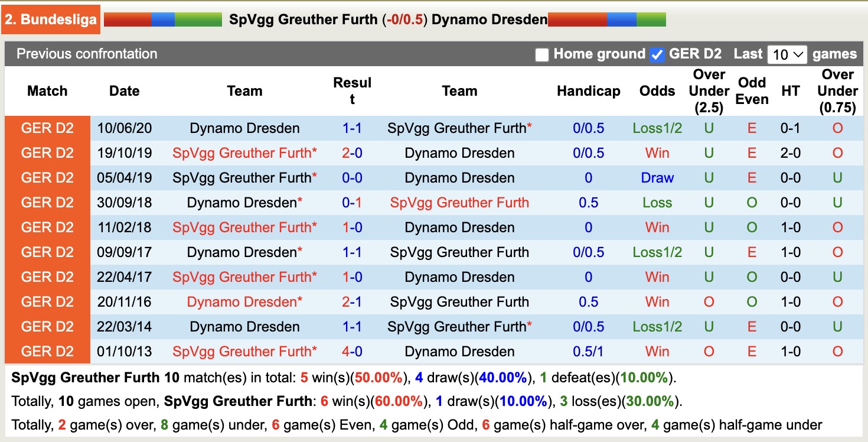Click the GER D2 badge beside the 19/10/19 match
Viewport: 868px width, 442px height.
47,152
